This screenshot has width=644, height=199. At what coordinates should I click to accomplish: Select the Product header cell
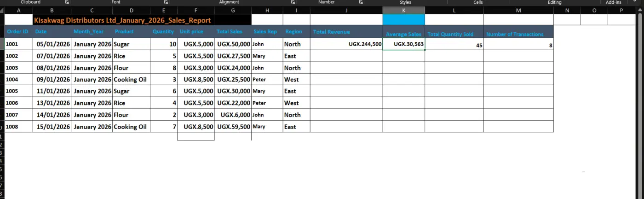tap(132, 32)
